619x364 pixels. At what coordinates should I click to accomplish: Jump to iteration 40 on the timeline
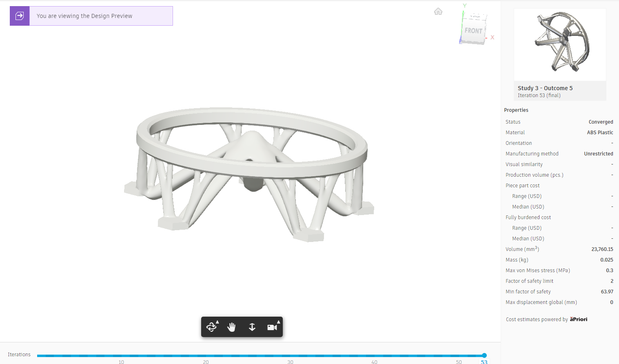(x=374, y=362)
